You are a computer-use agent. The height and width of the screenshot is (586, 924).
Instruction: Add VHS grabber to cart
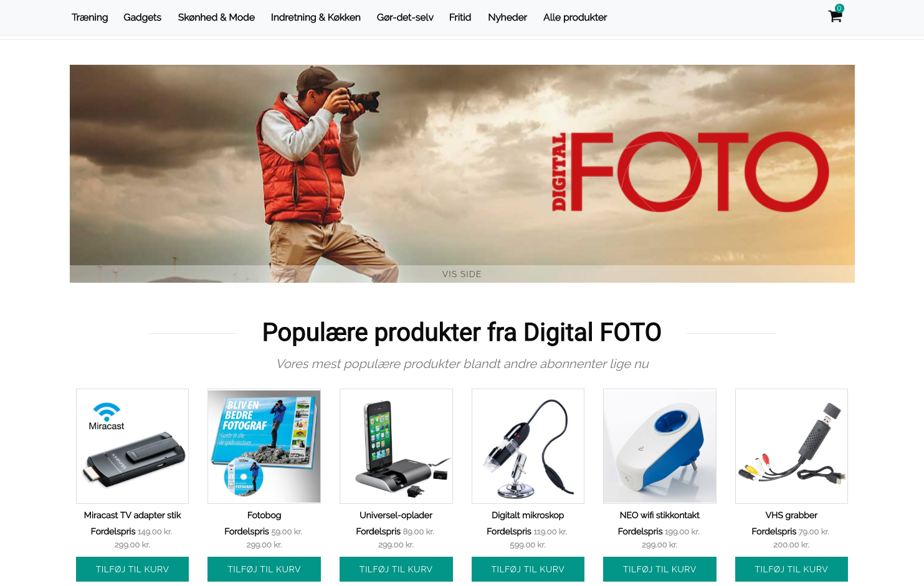(791, 569)
